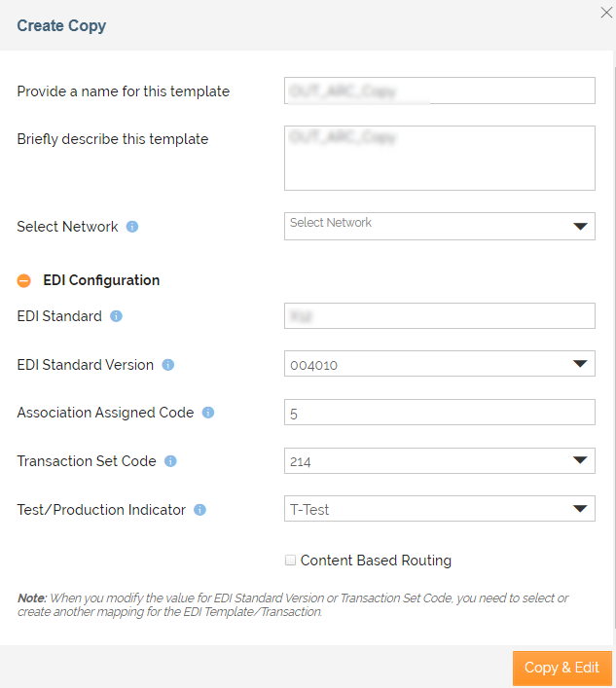Image resolution: width=616 pixels, height=688 pixels.
Task: Close the Create Copy dialog
Action: pos(605,13)
